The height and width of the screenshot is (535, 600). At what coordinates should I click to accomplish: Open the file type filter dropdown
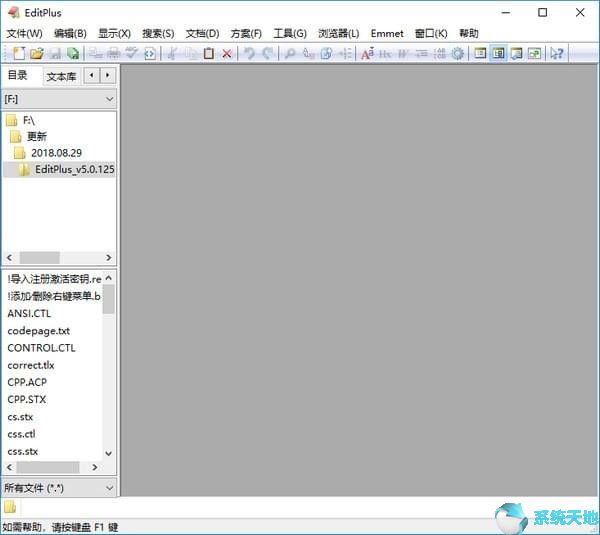pyautogui.click(x=109, y=487)
